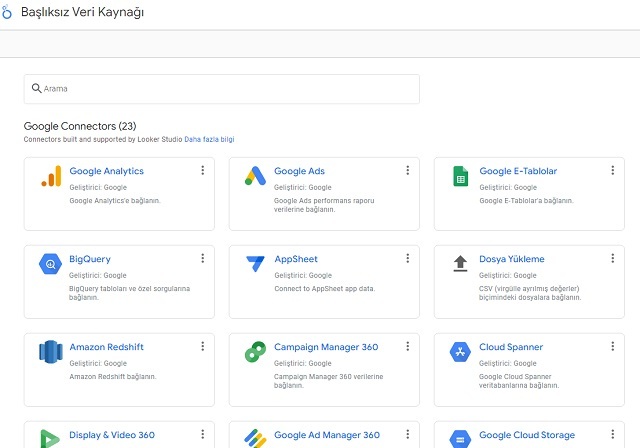Screen dimensions: 640x448
Task: Click "Amazon Redshift bağlanın." description
Action: (113, 376)
